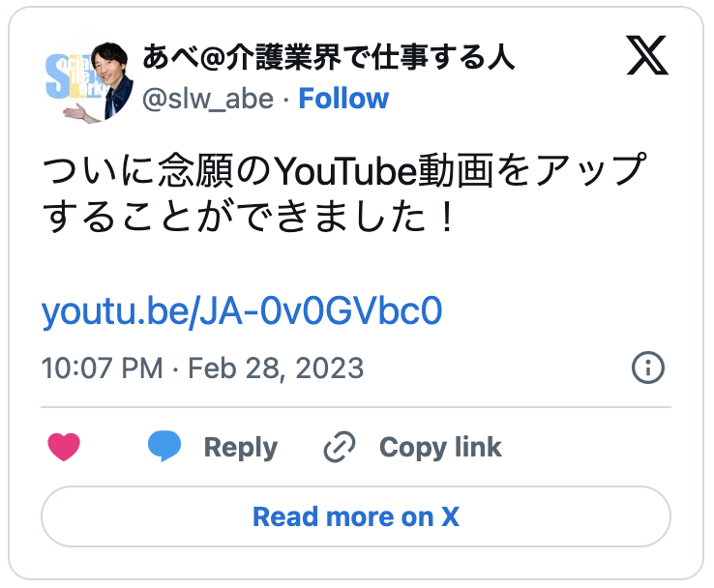Click the Reply text label
The image size is (714, 588).
tap(240, 447)
